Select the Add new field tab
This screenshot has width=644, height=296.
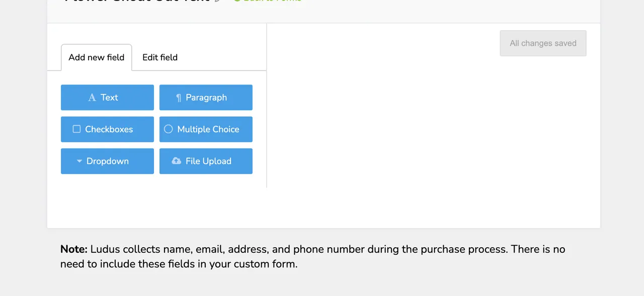pos(96,57)
